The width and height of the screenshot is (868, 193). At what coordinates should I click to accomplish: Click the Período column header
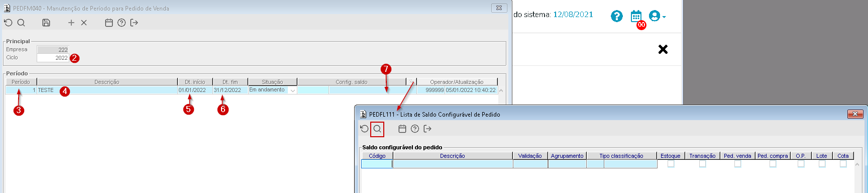pos(21,82)
